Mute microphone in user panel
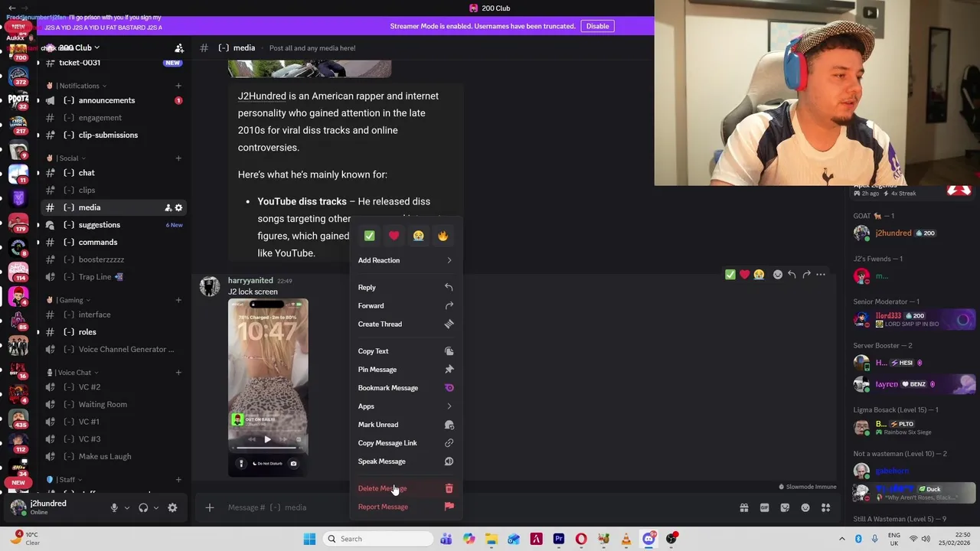This screenshot has height=551, width=980. [x=114, y=507]
